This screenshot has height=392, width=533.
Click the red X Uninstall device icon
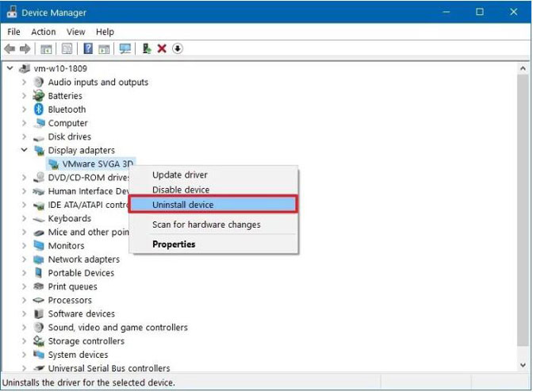pyautogui.click(x=162, y=49)
